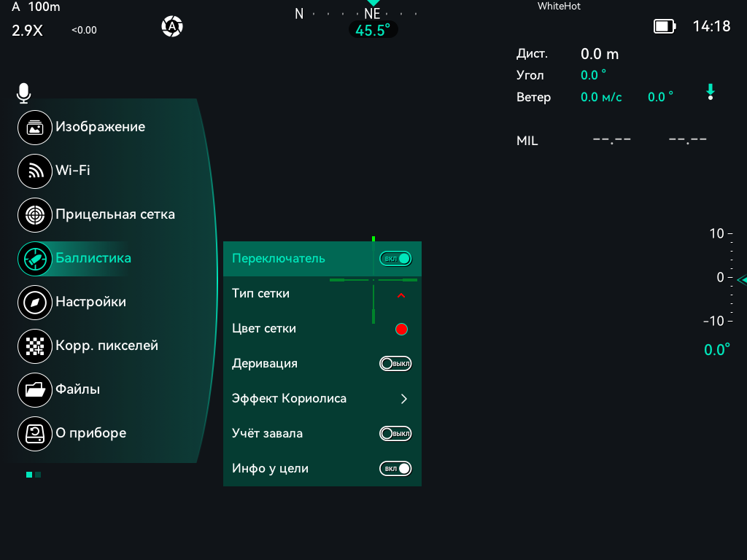The image size is (747, 560).
Task: Enable the Деривация toggle
Action: click(395, 364)
